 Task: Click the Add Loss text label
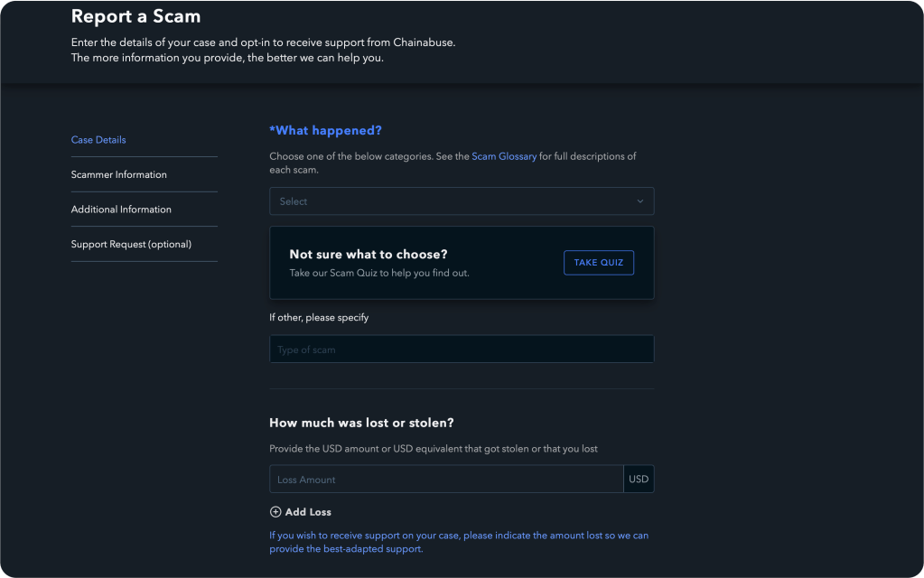tap(308, 512)
